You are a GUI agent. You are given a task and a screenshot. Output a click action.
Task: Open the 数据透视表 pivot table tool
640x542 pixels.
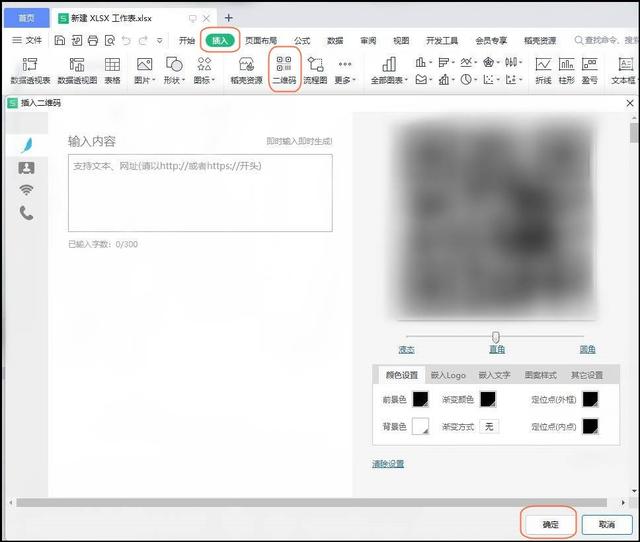point(30,70)
